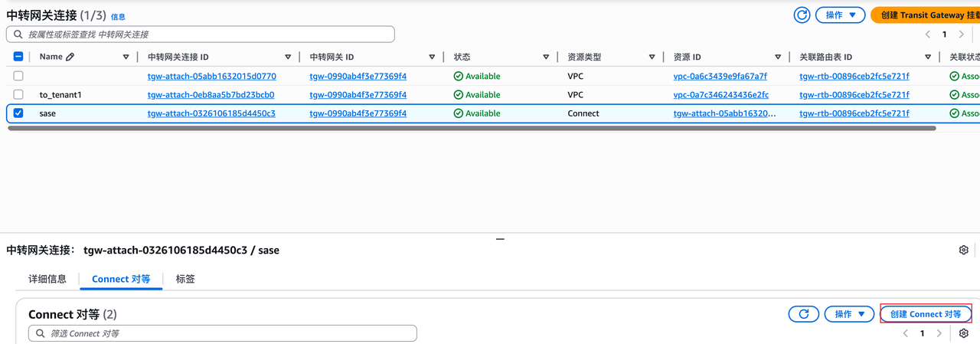The height and width of the screenshot is (344, 980).
Task: Open the 操作 dropdown in Connect 对等 panel
Action: [849, 314]
